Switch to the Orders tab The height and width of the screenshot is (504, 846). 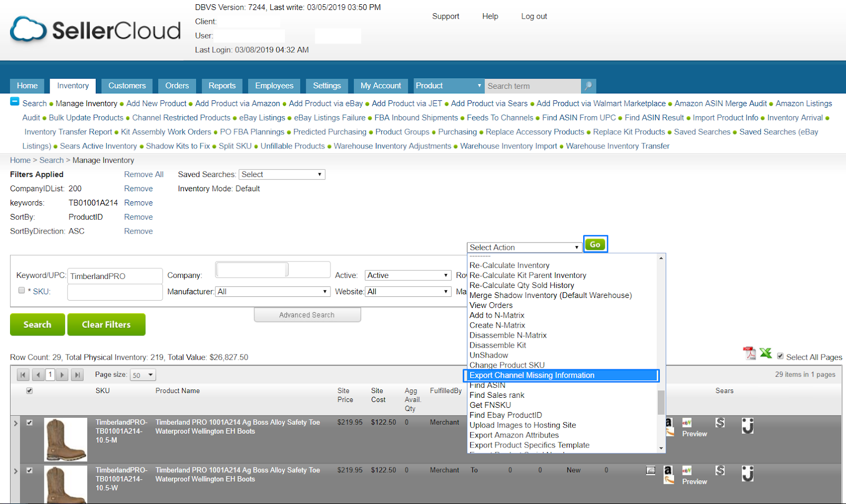pyautogui.click(x=177, y=86)
